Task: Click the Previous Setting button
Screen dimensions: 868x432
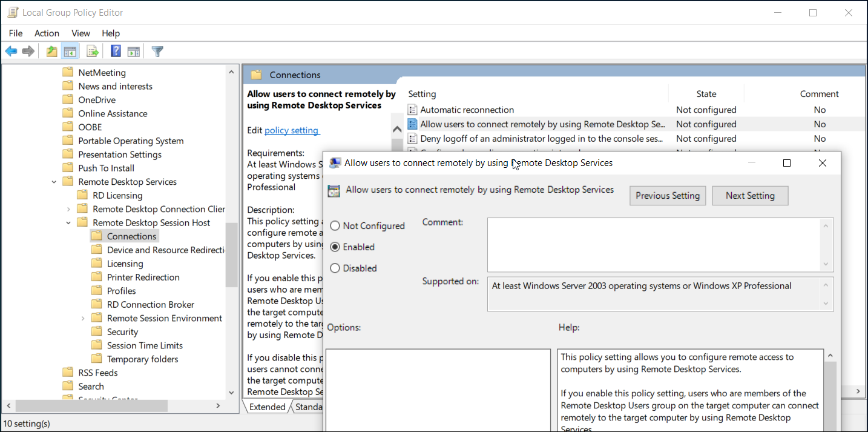Action: 668,196
